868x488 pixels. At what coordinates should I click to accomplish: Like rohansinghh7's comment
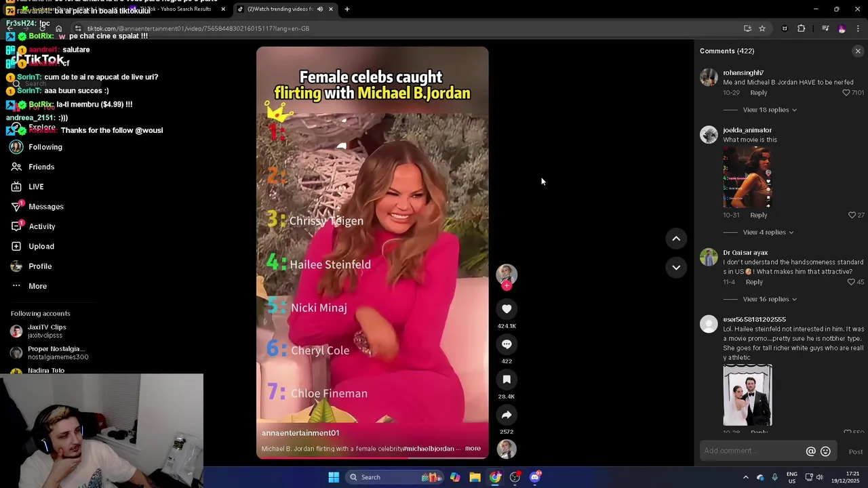tap(846, 93)
